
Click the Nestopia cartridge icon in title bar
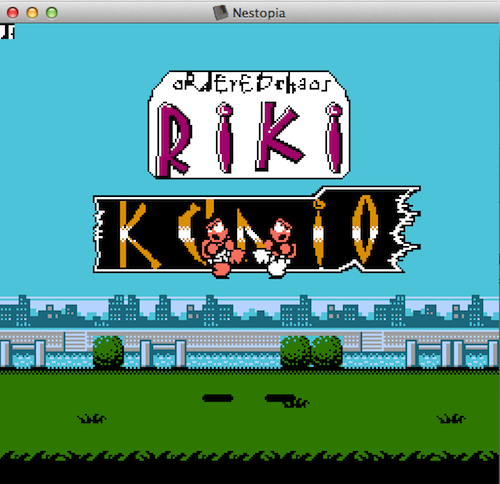click(x=220, y=13)
